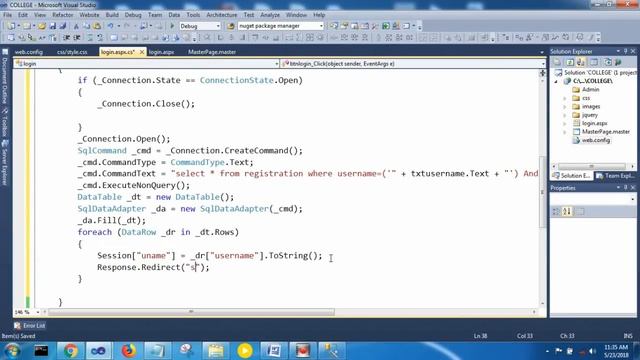640x360 pixels.
Task: Open the Refactor menu
Action: 62,15
